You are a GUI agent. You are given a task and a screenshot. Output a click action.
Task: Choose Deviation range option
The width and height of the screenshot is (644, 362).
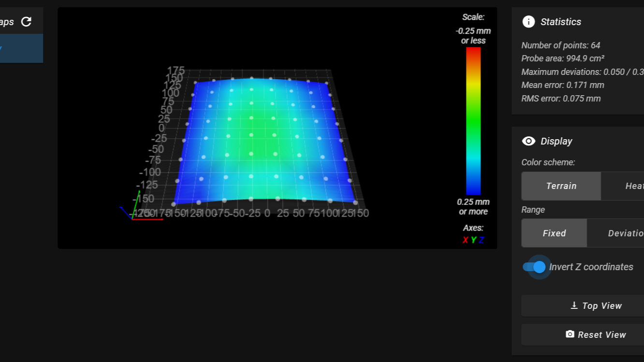coord(615,233)
